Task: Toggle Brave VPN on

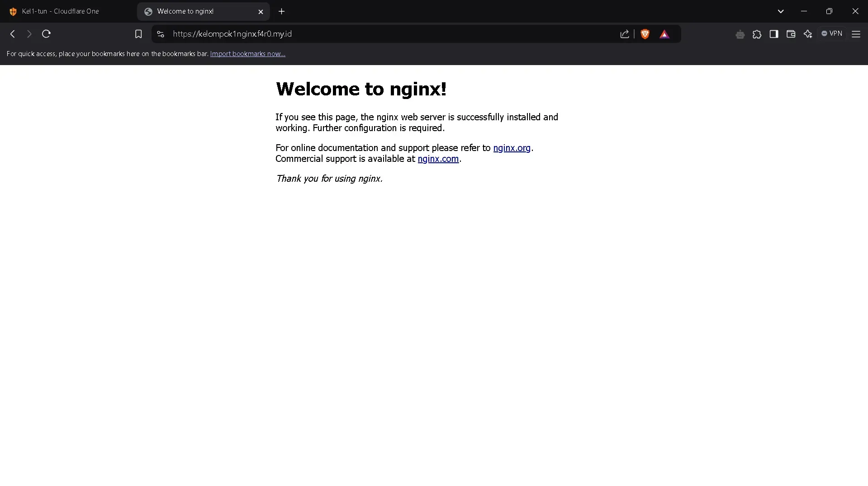Action: (832, 33)
